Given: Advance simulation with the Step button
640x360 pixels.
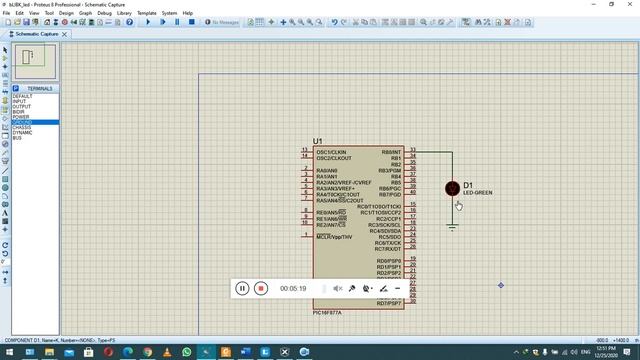Looking at the screenshot, I should coord(163,22).
